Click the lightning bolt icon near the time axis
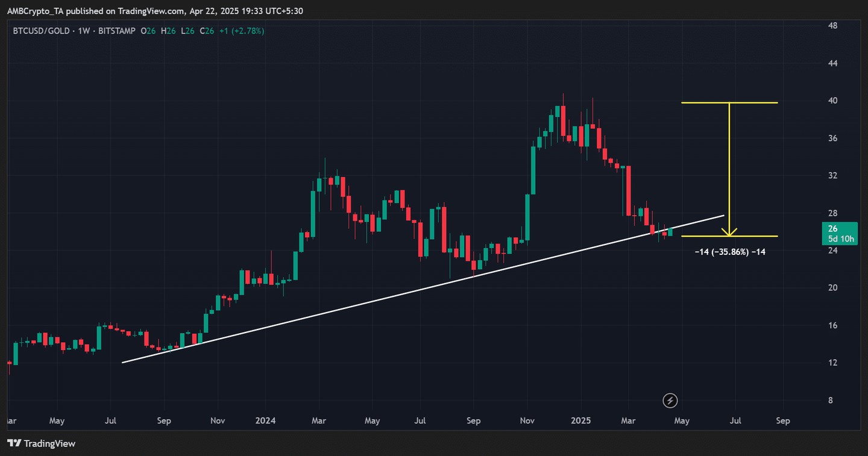 coord(670,400)
